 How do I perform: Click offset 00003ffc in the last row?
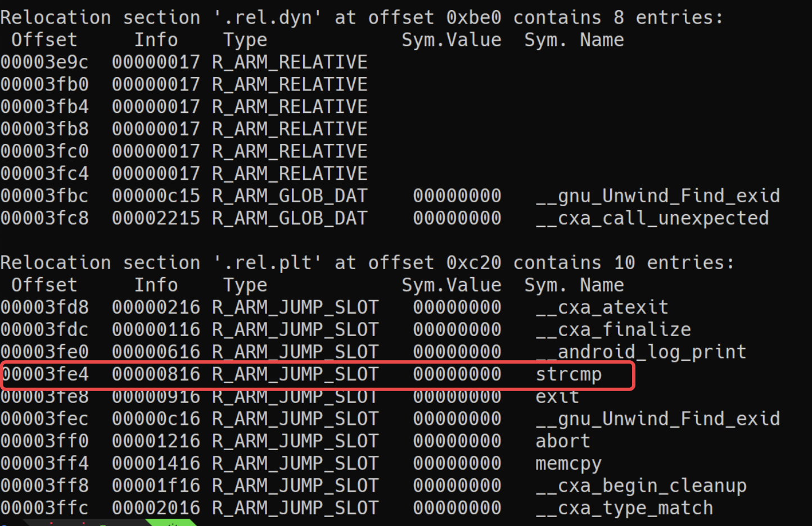tap(45, 508)
